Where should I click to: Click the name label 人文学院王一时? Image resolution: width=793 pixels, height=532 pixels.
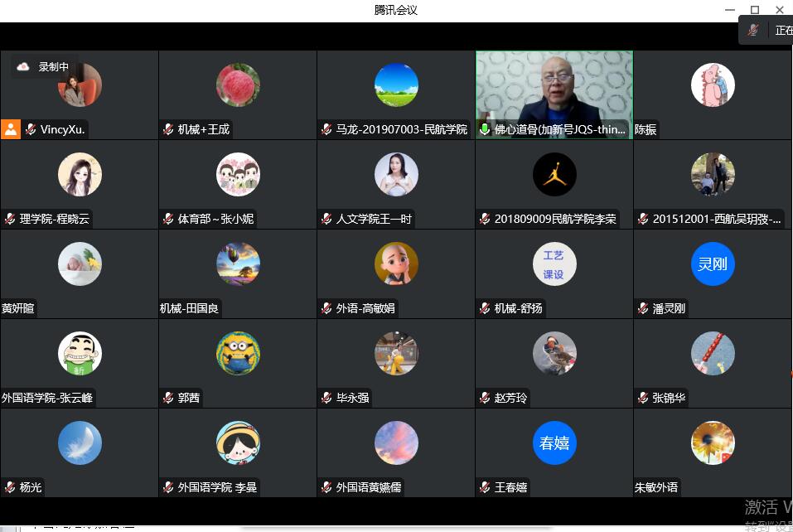374,219
